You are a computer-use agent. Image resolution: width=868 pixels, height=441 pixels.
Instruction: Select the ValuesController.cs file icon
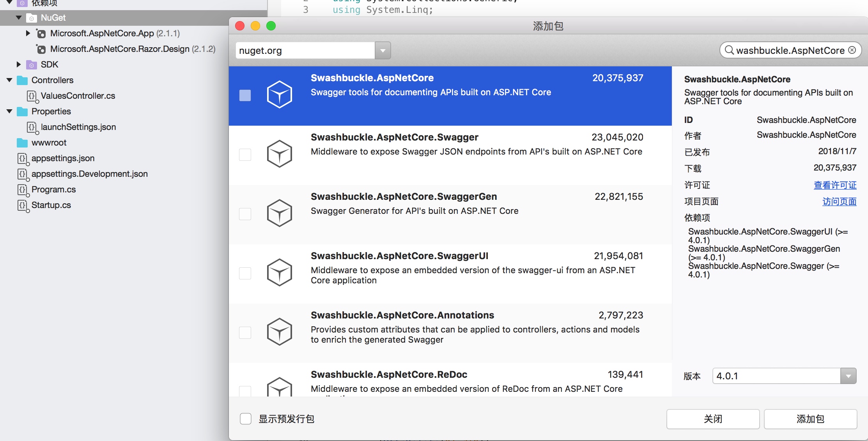point(32,96)
